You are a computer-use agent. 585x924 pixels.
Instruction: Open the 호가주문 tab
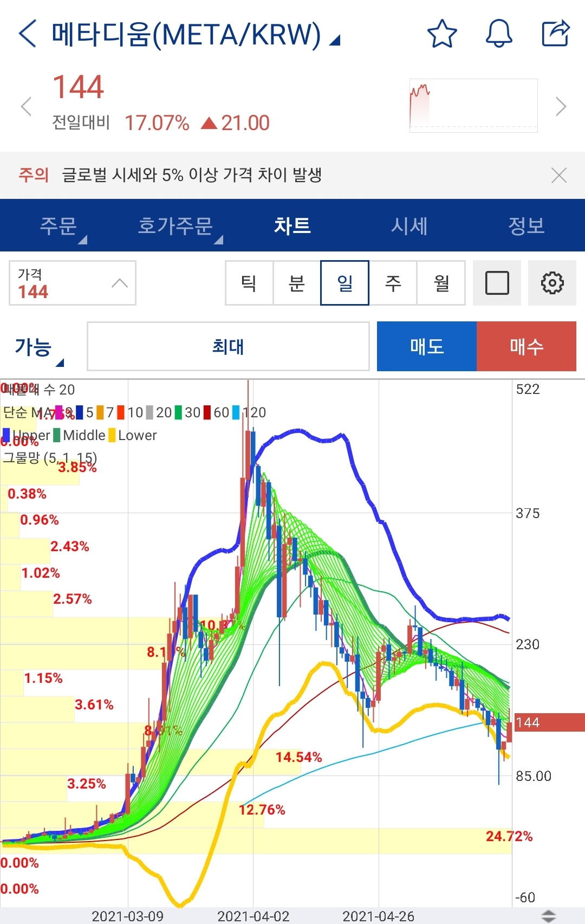click(175, 225)
